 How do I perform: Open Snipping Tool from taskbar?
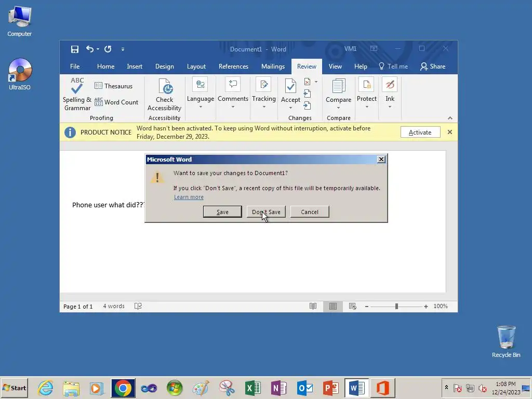tap(227, 388)
